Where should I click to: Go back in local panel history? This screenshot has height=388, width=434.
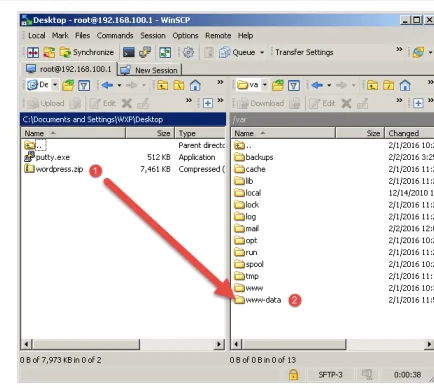tap(107, 85)
